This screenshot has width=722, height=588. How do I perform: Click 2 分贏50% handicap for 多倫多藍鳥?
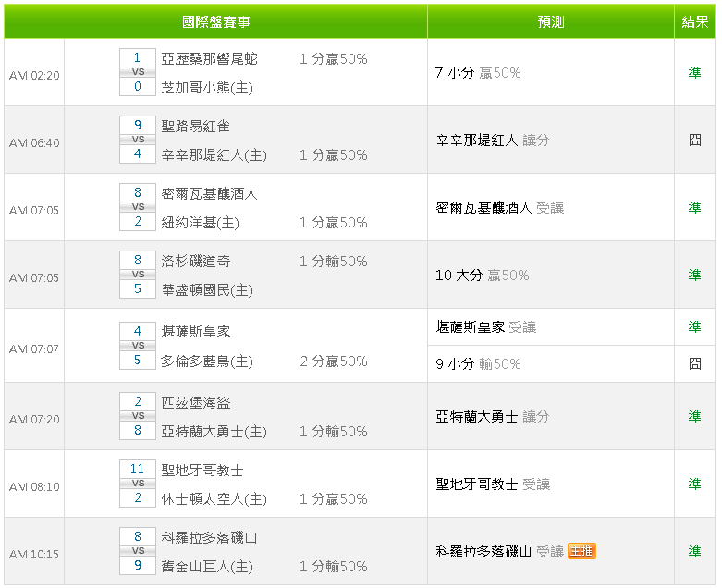click(x=334, y=361)
